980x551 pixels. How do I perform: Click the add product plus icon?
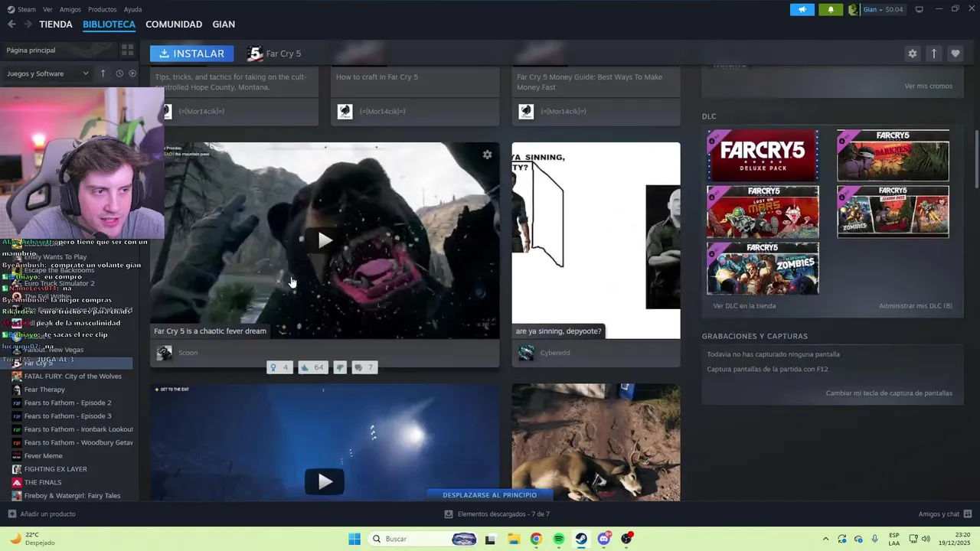(11, 514)
